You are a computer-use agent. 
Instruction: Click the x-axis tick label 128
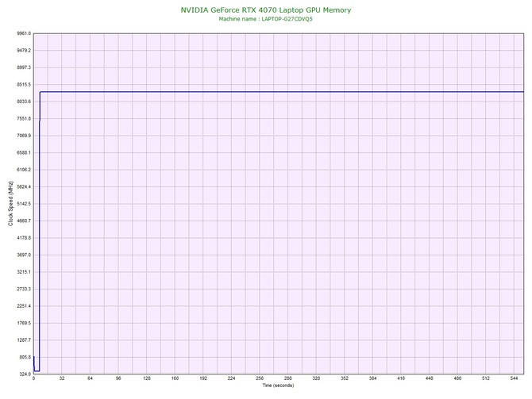(x=147, y=378)
